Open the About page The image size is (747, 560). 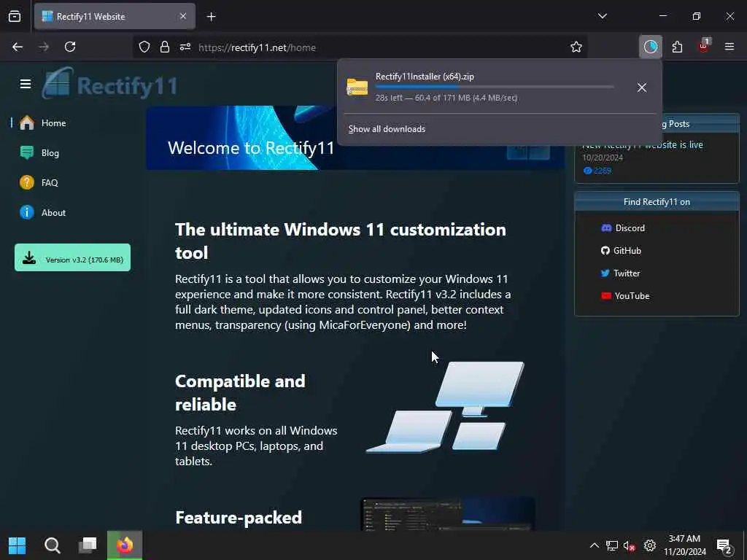(x=42, y=212)
